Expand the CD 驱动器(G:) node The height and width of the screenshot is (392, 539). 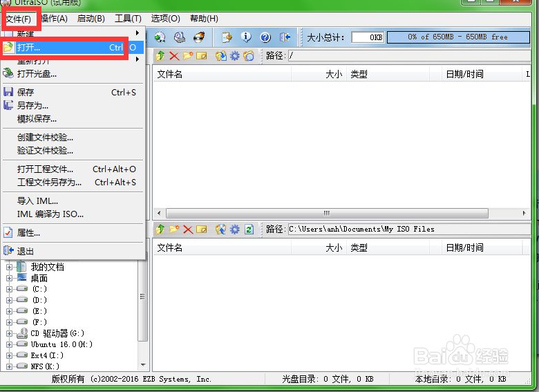click(9, 333)
